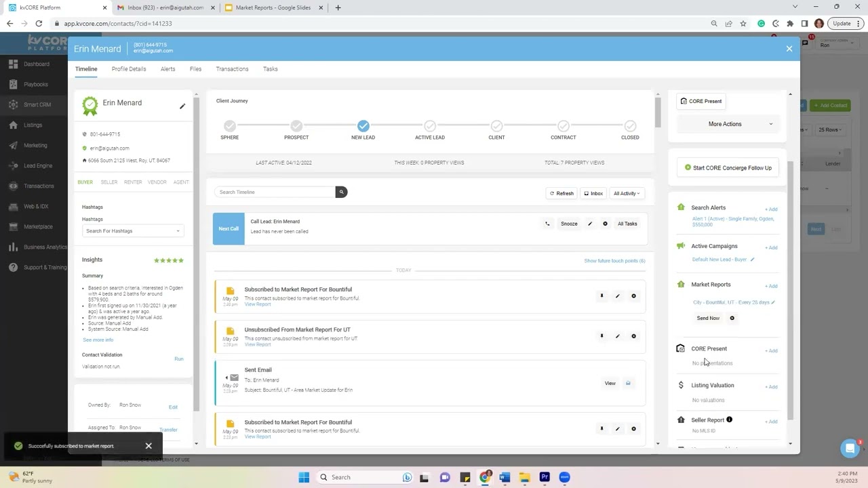Open 25 Rows dropdown behind dialog

click(x=829, y=129)
